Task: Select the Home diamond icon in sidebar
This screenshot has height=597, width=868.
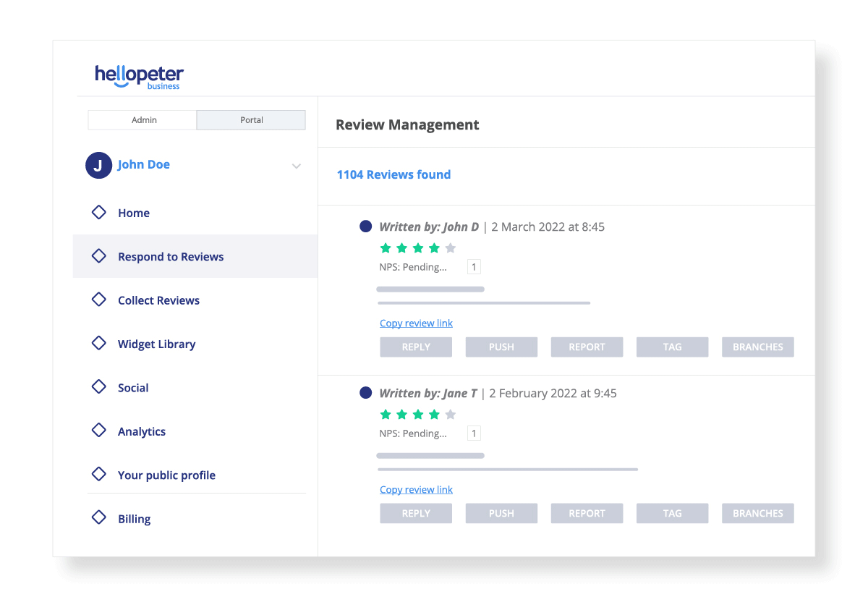Action: 99,212
